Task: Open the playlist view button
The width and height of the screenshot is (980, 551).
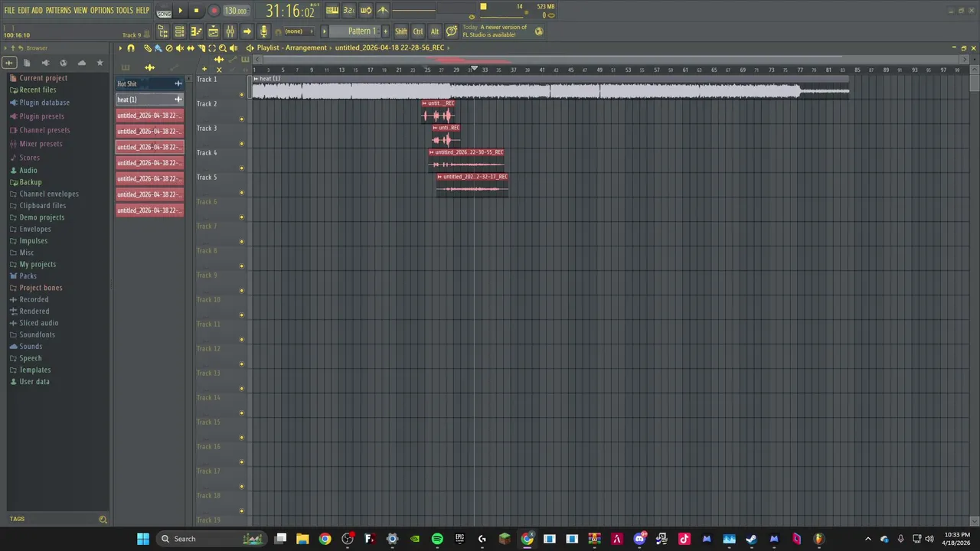Action: 213,31
